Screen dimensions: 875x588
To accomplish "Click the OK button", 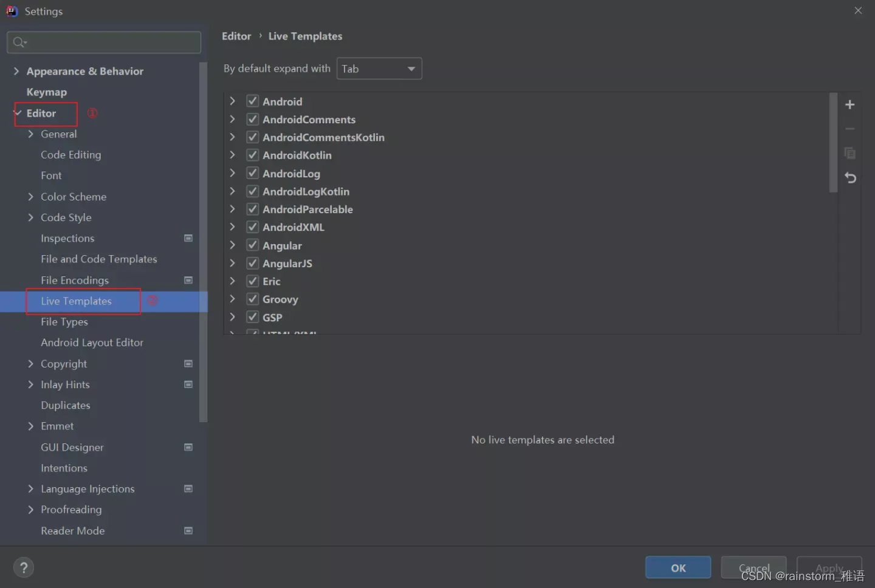I will tap(678, 568).
